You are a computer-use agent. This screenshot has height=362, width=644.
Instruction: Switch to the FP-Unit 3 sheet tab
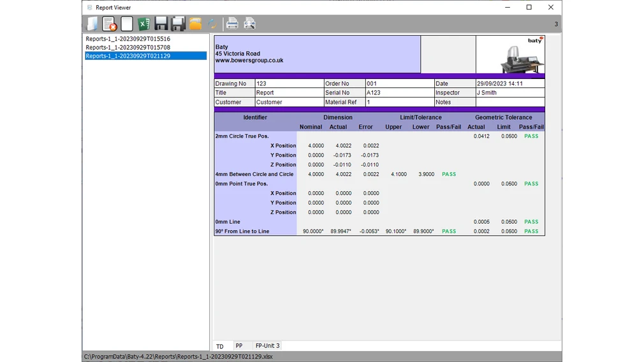[x=267, y=345]
